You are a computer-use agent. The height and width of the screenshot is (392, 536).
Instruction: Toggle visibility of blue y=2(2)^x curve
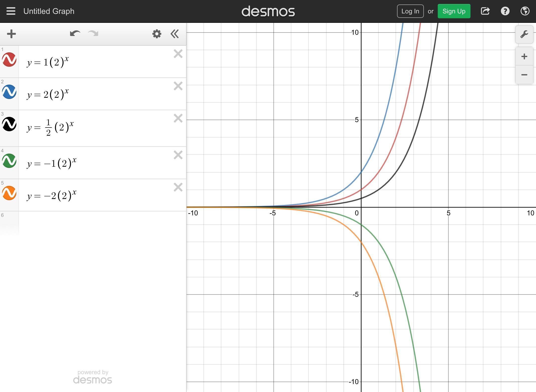pos(9,92)
